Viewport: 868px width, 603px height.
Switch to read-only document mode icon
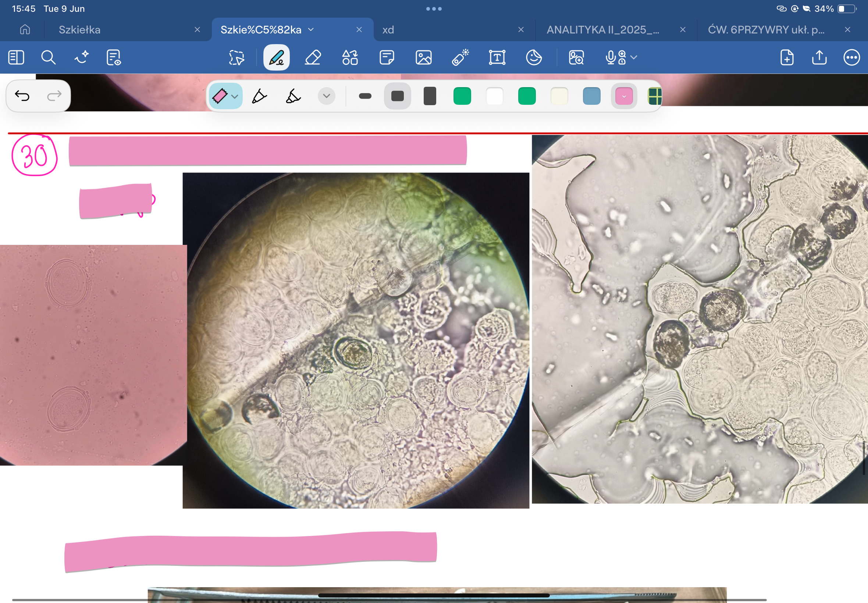[114, 57]
